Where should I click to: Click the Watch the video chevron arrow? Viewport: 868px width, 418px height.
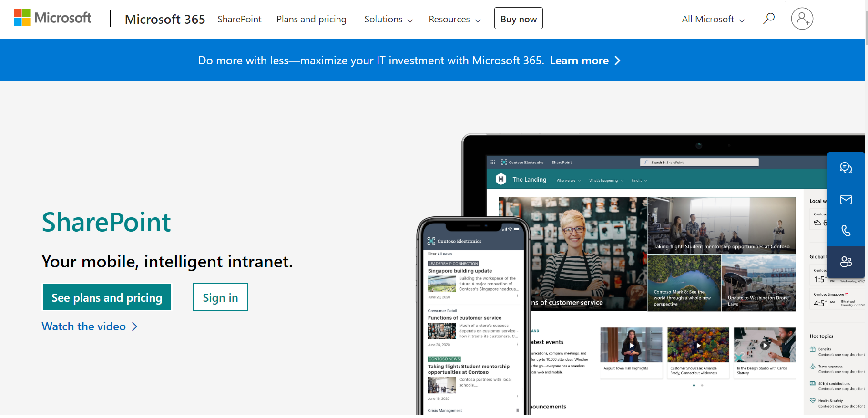(x=134, y=326)
